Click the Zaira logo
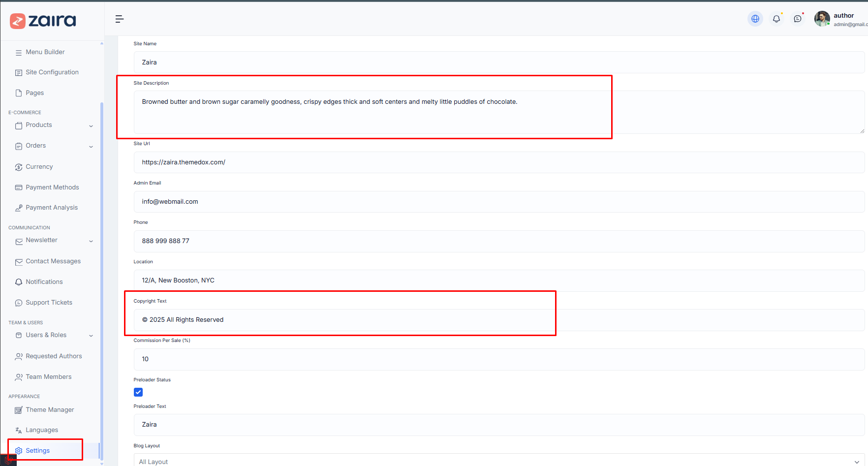Screen dimensions: 868x466 43,21
